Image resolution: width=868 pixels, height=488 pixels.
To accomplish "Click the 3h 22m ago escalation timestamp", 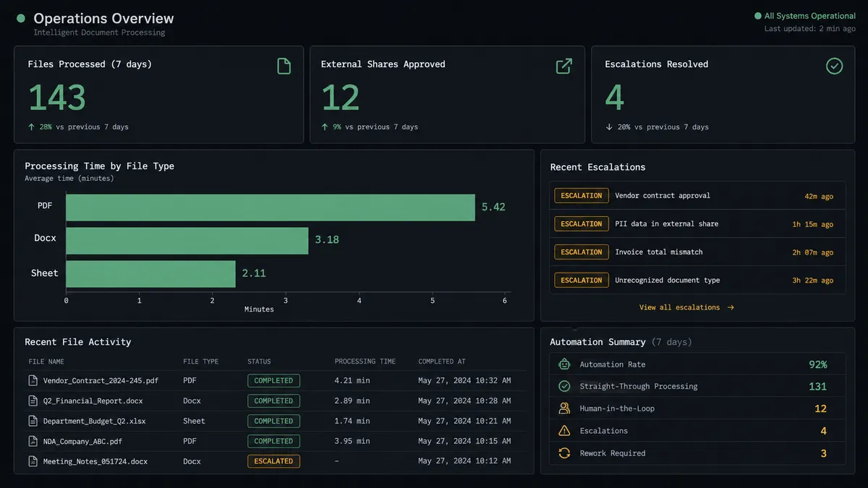I will click(x=812, y=281).
